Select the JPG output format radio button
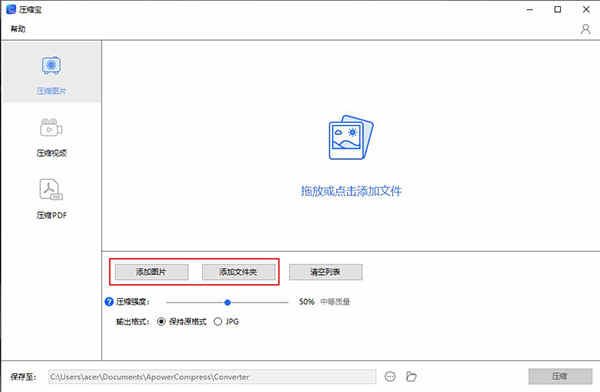Viewport: 600px width, 392px height. point(218,322)
